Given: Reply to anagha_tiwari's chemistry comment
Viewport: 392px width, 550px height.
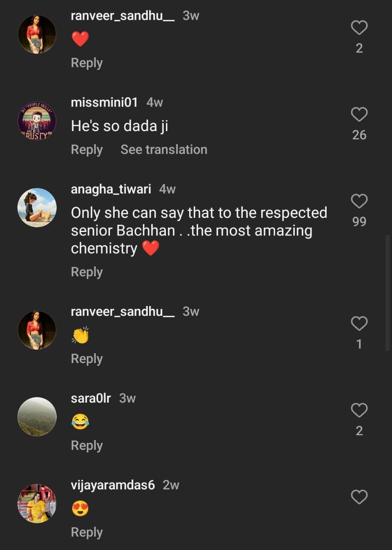Looking at the screenshot, I should pyautogui.click(x=87, y=272).
